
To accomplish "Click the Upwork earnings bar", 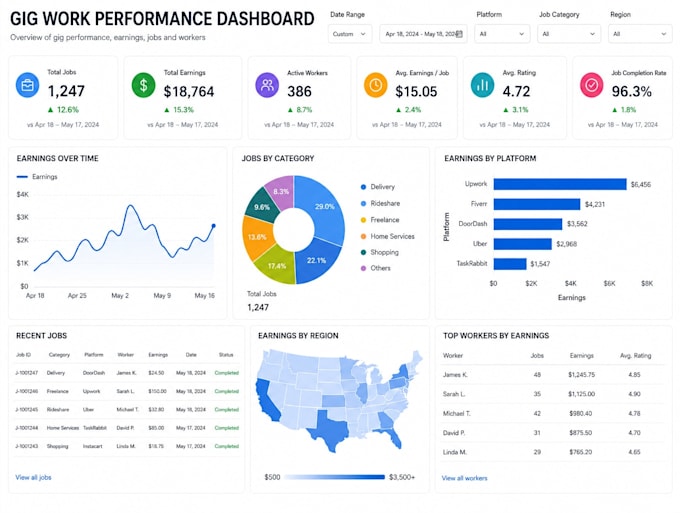I will [560, 184].
